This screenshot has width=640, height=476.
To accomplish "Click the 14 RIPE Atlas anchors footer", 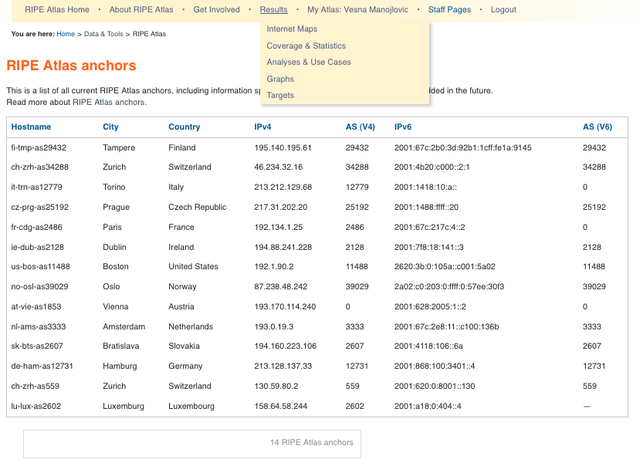I will 311,443.
